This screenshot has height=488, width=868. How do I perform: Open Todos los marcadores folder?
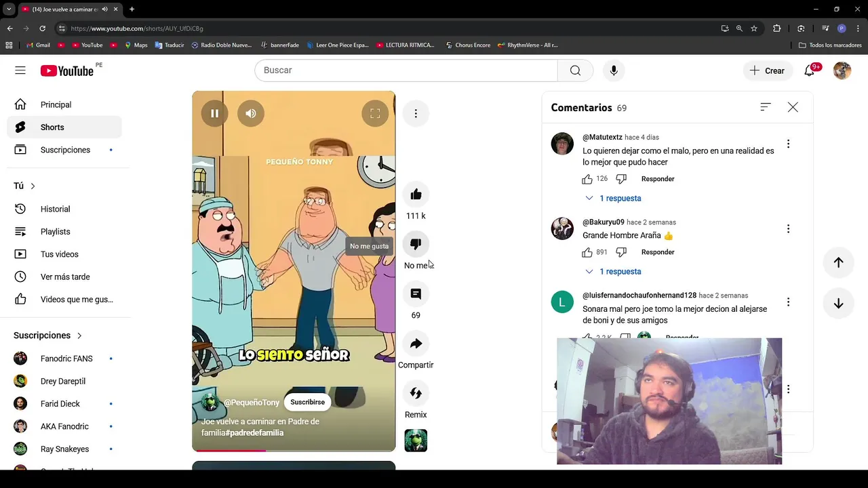click(x=830, y=45)
